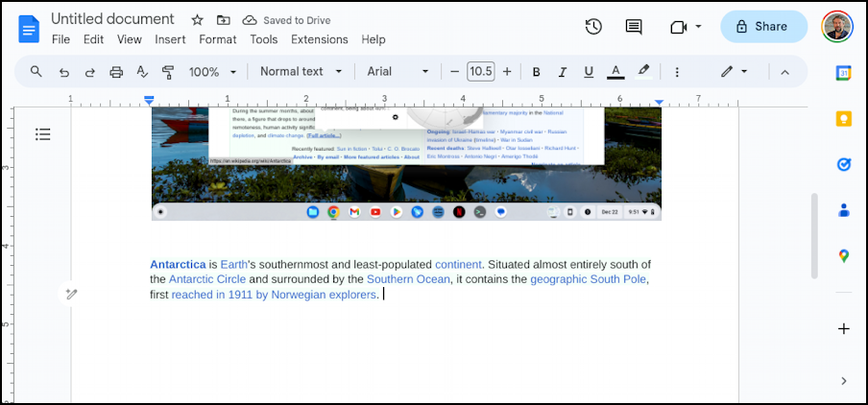Open the Insert menu
The image size is (868, 405).
(x=170, y=40)
